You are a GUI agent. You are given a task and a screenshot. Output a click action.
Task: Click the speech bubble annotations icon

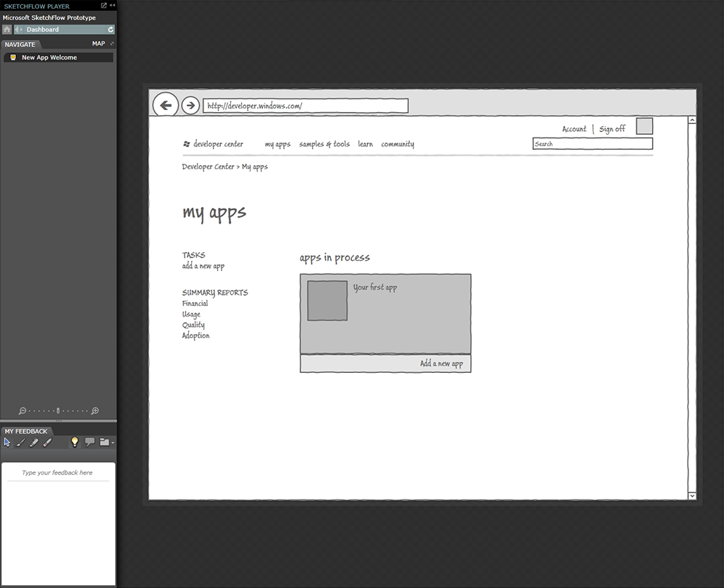(90, 442)
